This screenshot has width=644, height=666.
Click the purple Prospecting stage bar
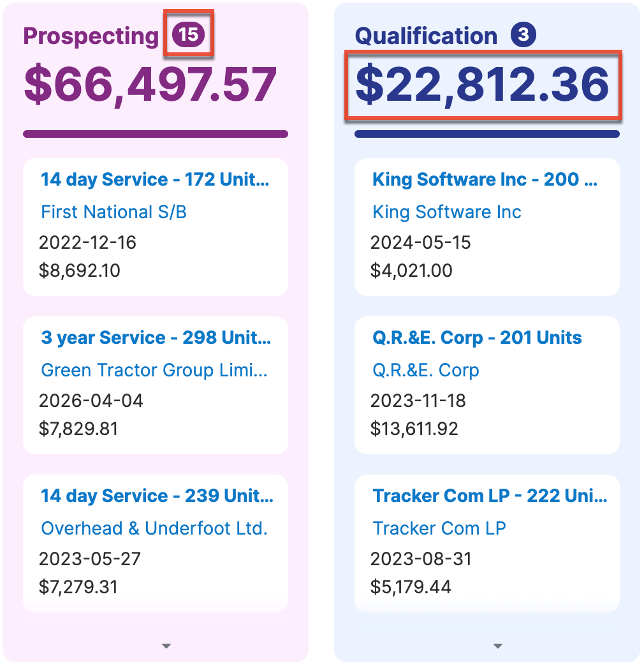tap(156, 134)
